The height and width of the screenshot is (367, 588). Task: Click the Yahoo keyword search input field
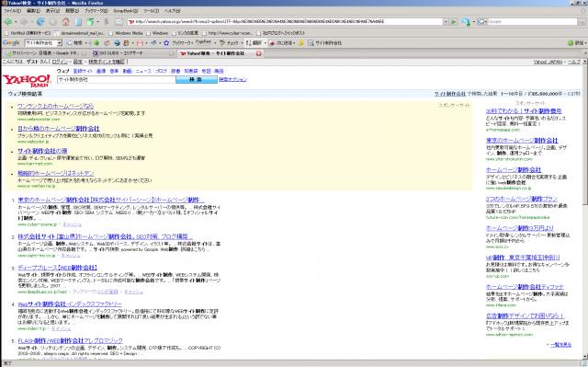[x=117, y=79]
